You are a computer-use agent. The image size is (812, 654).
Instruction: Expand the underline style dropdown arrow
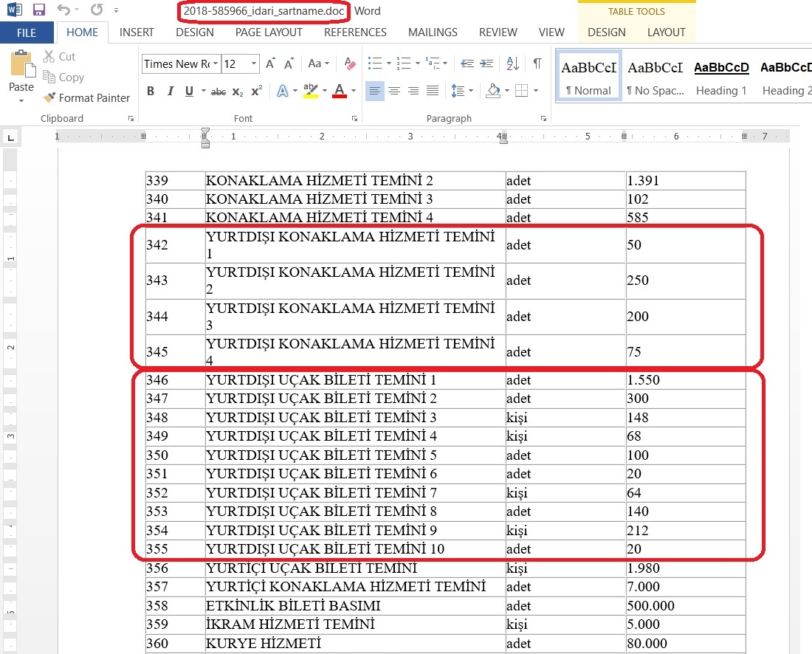pos(204,92)
